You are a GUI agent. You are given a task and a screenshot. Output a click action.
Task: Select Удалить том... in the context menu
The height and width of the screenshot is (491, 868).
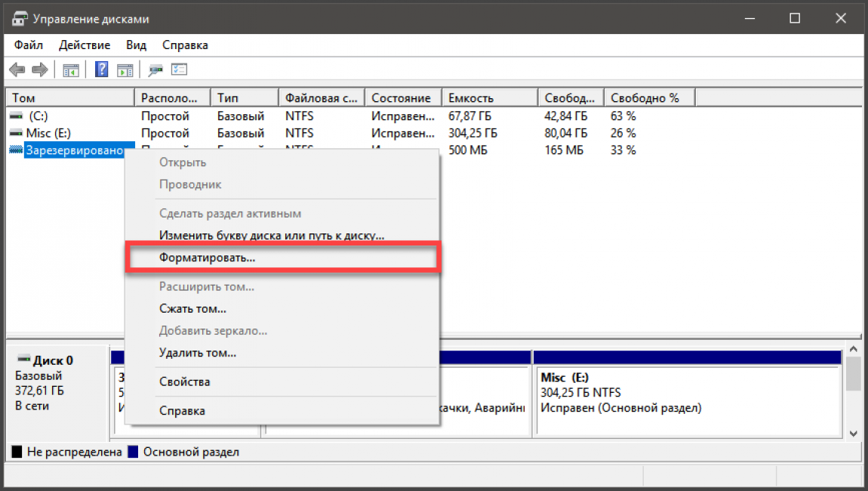click(x=198, y=353)
